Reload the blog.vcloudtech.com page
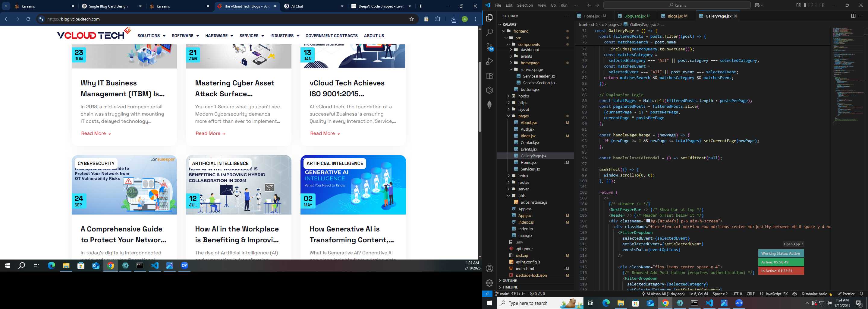Screen dimensions: 868x309 (x=29, y=19)
